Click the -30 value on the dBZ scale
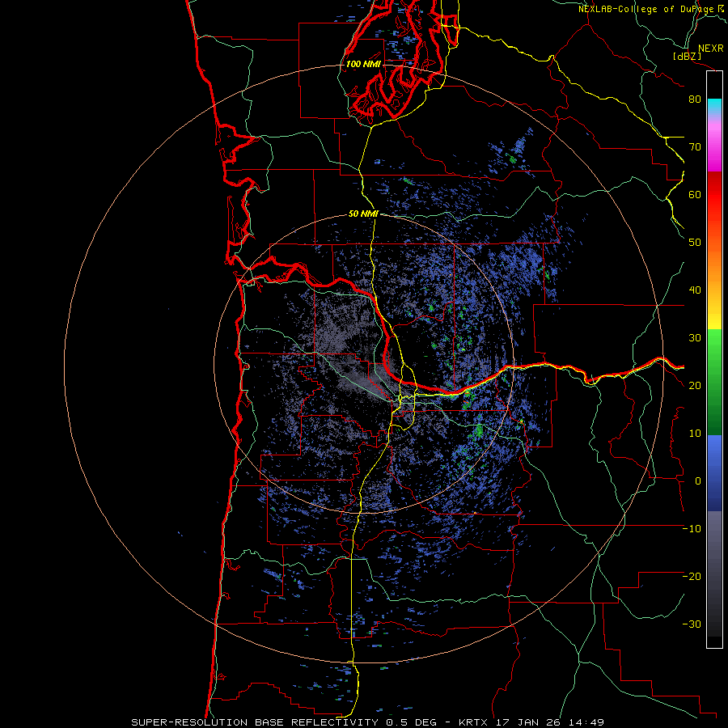728x728 pixels. (x=692, y=624)
